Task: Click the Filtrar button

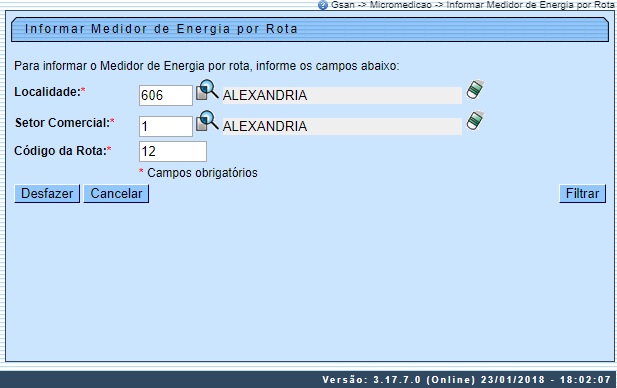Action: [582, 194]
